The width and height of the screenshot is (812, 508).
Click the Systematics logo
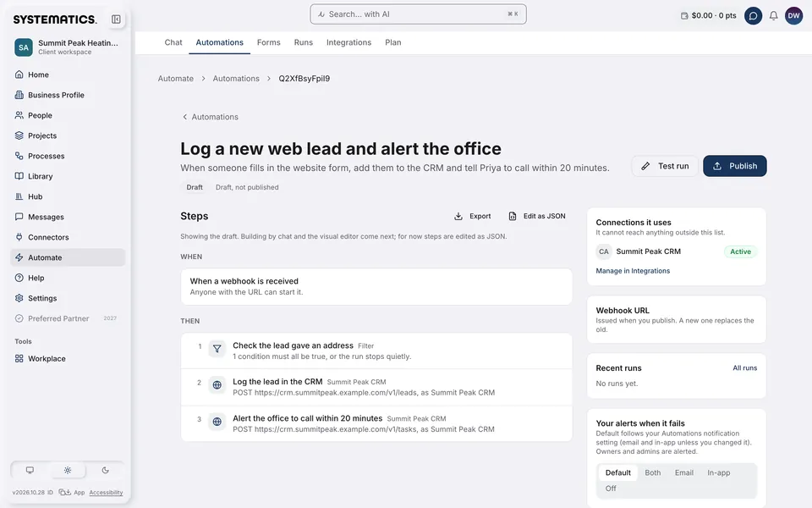tap(55, 19)
